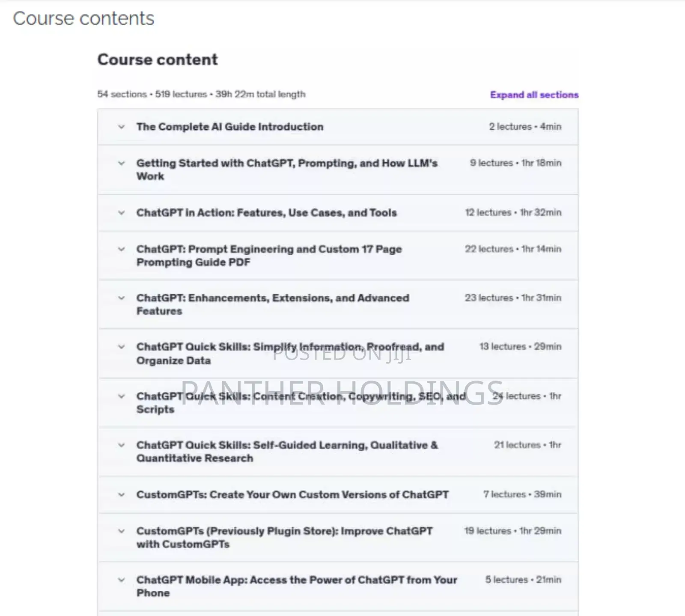Expand Self-Guided Learning research section

[287, 452]
